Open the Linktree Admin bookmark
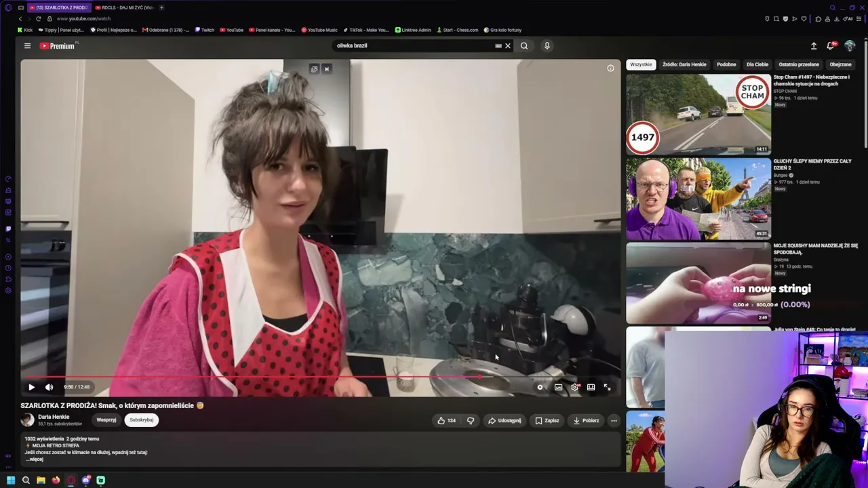The image size is (868, 488). point(413,30)
